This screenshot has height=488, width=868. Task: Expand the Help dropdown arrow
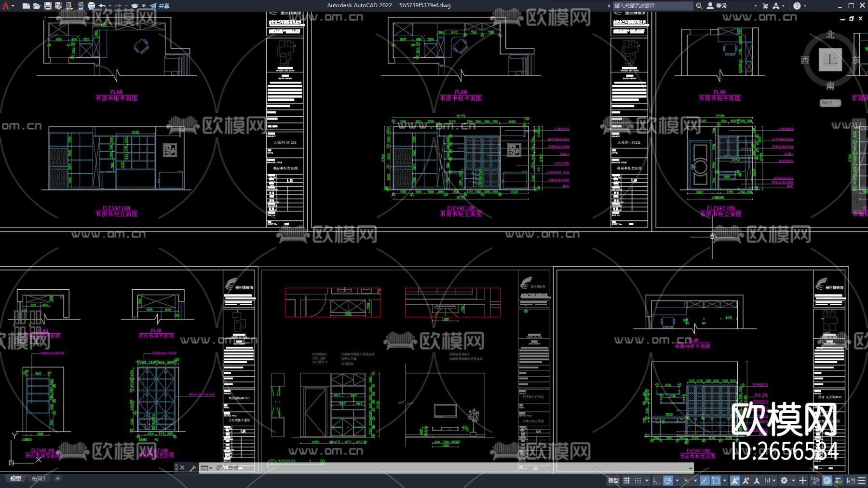coord(804,6)
